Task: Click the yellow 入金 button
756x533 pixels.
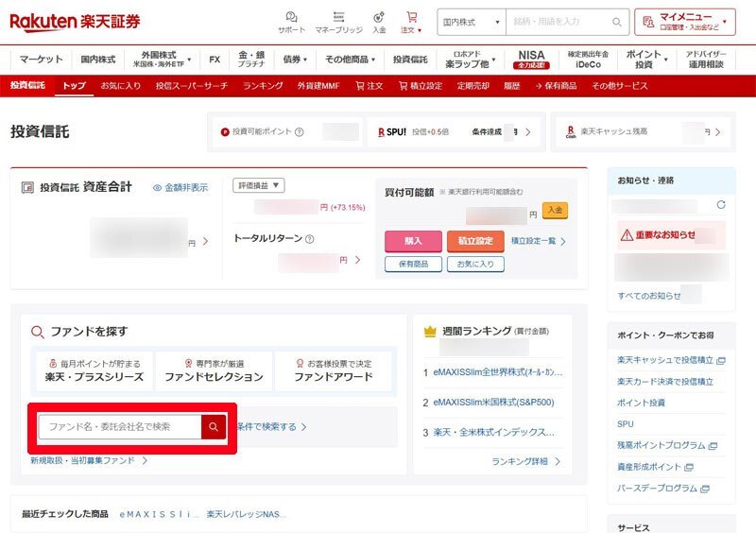Action: pyautogui.click(x=555, y=210)
